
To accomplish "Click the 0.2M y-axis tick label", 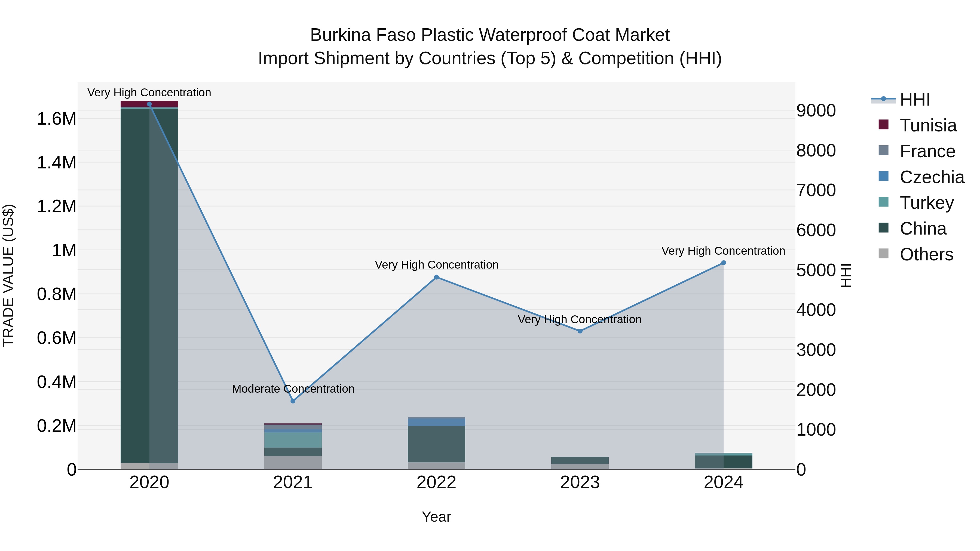I will click(x=57, y=426).
